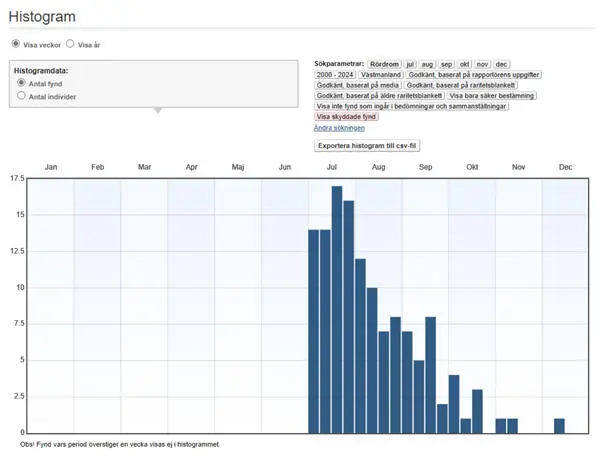Image resolution: width=603 pixels, height=456 pixels.
Task: Choose 'Antal individer' histogram data option
Action: (22, 97)
